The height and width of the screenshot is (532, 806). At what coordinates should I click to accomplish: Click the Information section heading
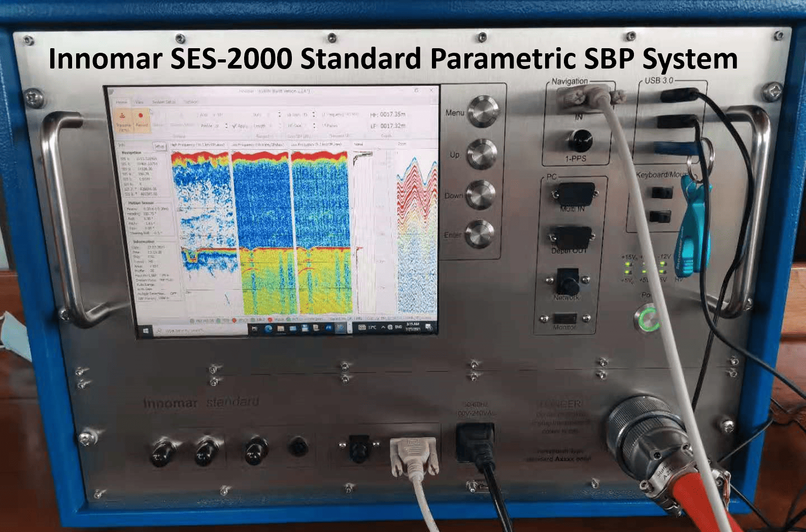tap(144, 242)
